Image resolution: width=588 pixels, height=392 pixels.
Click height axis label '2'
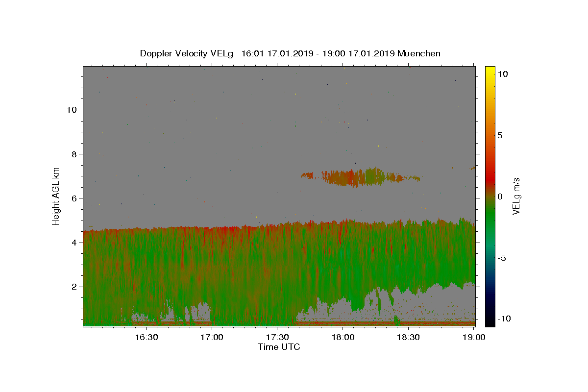[x=73, y=287]
